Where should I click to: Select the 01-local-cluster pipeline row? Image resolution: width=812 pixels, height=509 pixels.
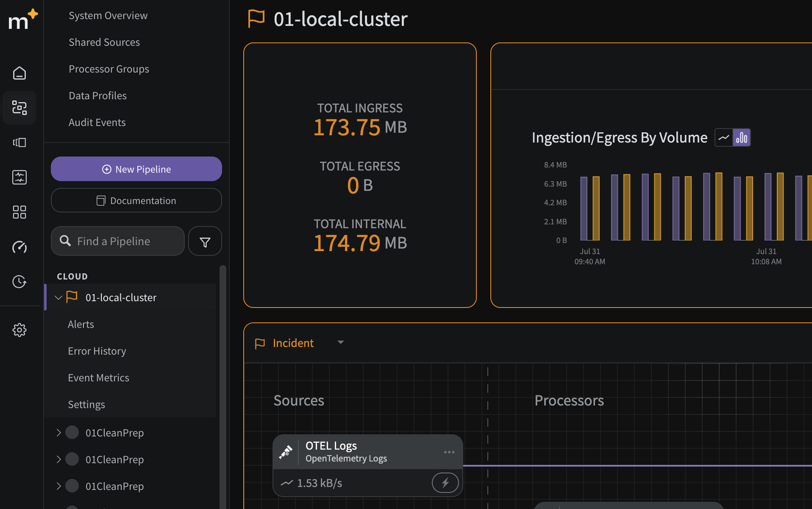click(x=131, y=297)
